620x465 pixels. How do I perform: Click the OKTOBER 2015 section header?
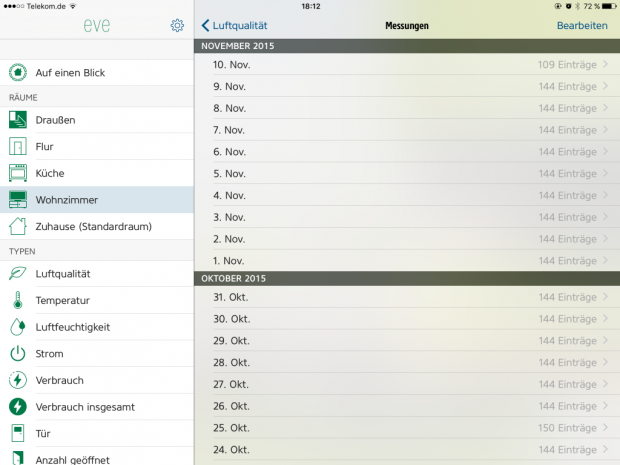click(x=407, y=278)
